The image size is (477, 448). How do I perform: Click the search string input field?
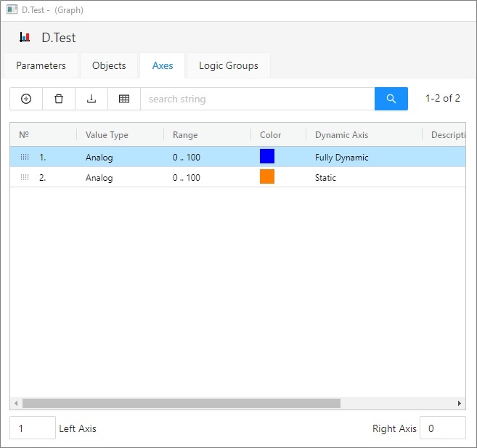click(257, 99)
